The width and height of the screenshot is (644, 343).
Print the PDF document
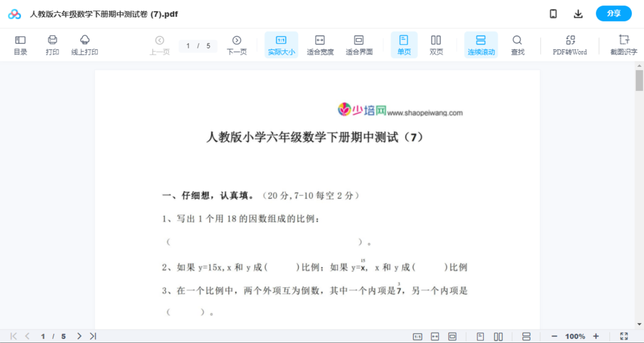coord(52,45)
